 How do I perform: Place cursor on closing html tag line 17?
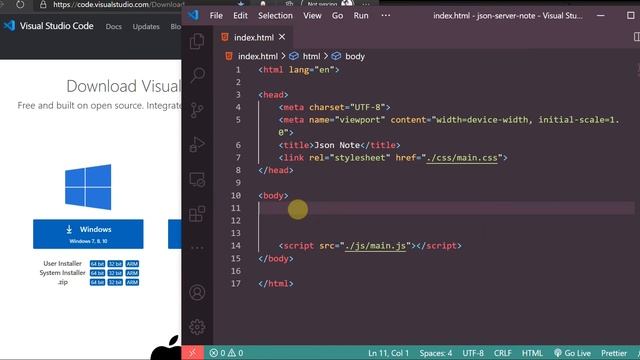[x=276, y=284]
